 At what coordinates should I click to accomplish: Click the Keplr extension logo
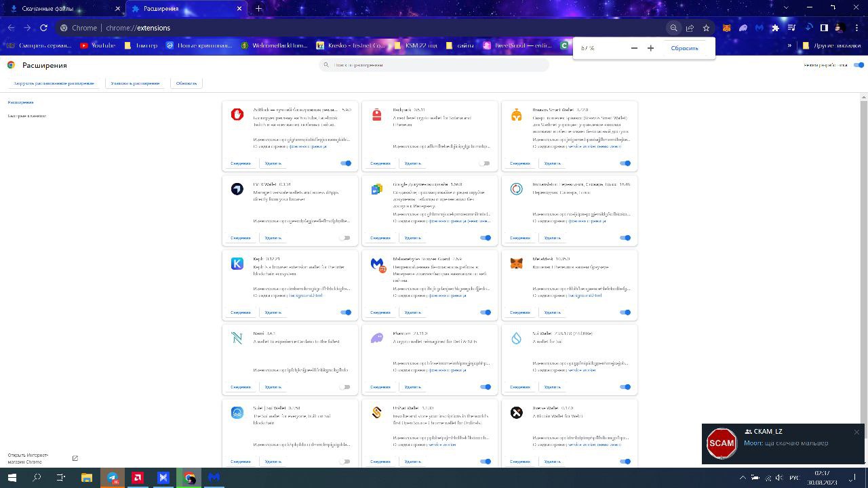[x=237, y=264]
